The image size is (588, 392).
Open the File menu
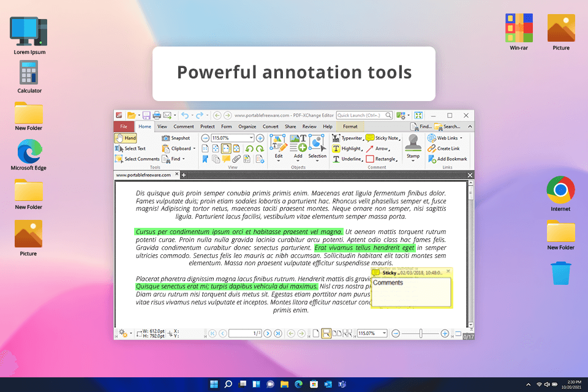pyautogui.click(x=124, y=127)
